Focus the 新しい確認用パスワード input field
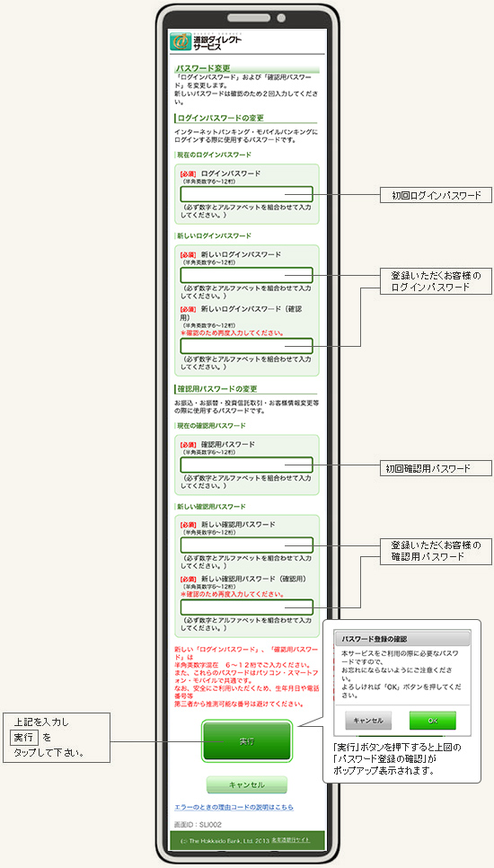Viewport: 494px width, 868px height. pos(246,545)
